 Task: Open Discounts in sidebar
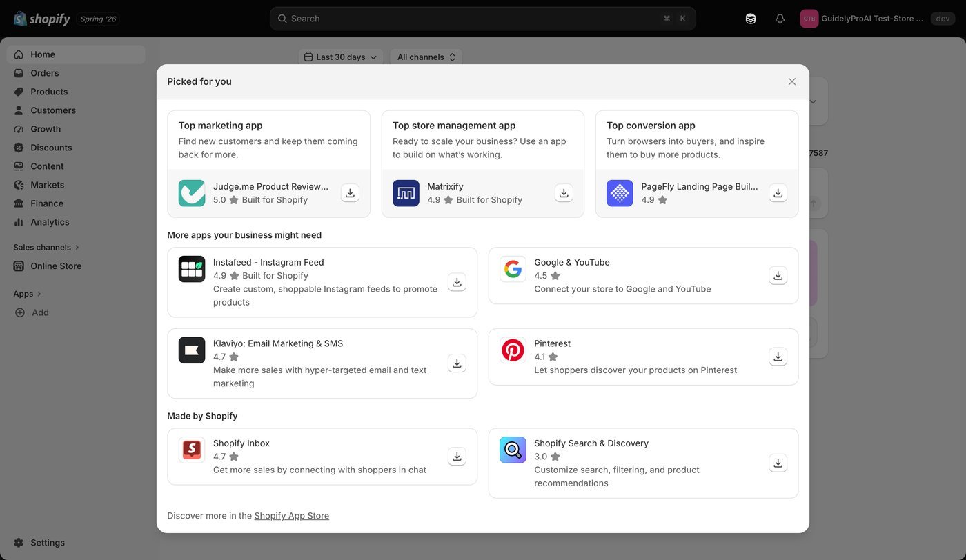[x=76, y=148]
